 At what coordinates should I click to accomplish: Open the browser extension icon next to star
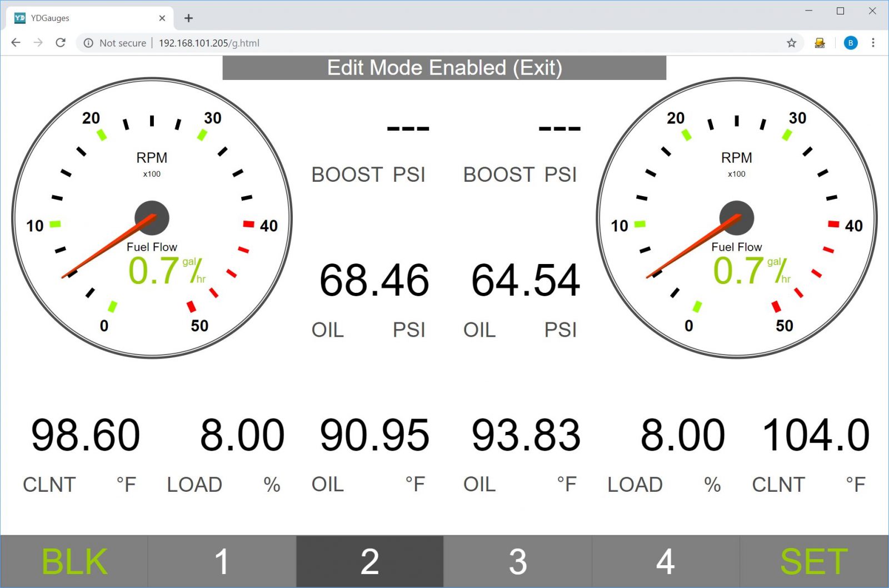[x=820, y=43]
